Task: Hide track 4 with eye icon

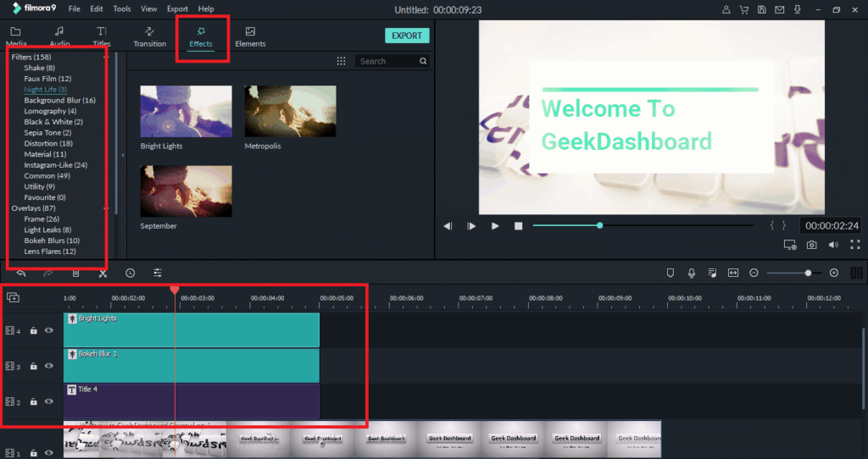Action: [x=48, y=331]
